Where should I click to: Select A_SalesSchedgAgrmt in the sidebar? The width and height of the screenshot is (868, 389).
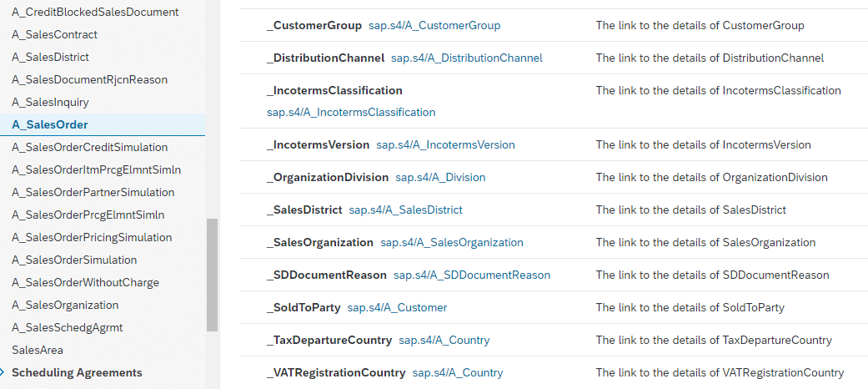coord(67,327)
